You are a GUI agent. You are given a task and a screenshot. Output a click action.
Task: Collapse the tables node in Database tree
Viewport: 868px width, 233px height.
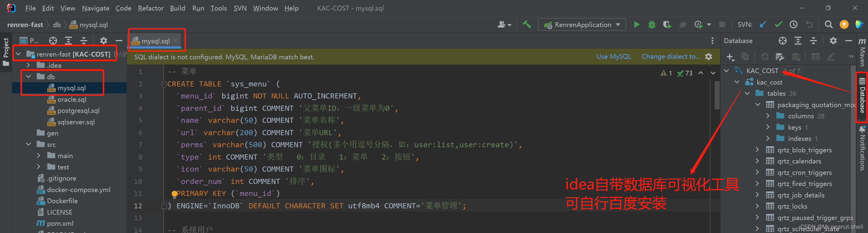747,93
